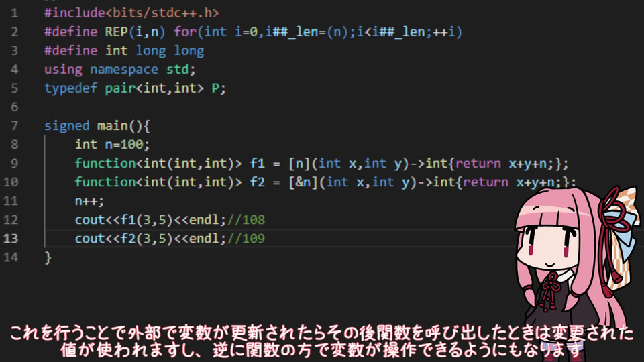This screenshot has width=644, height=362.
Task: Click line number 12 in the gutter
Action: point(11,220)
